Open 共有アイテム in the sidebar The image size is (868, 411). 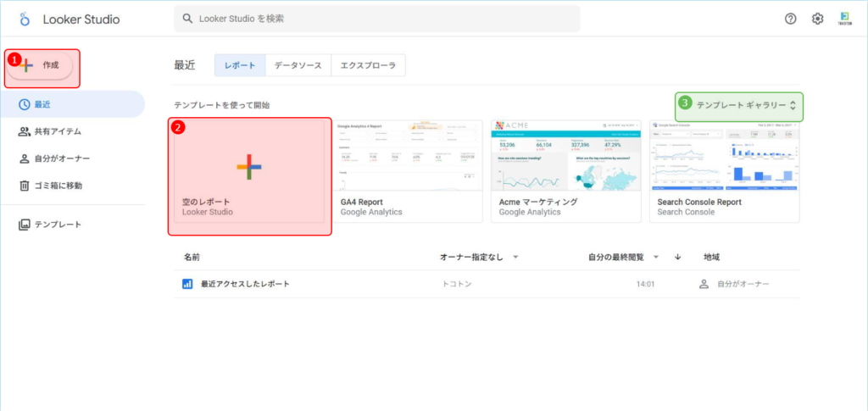(58, 131)
